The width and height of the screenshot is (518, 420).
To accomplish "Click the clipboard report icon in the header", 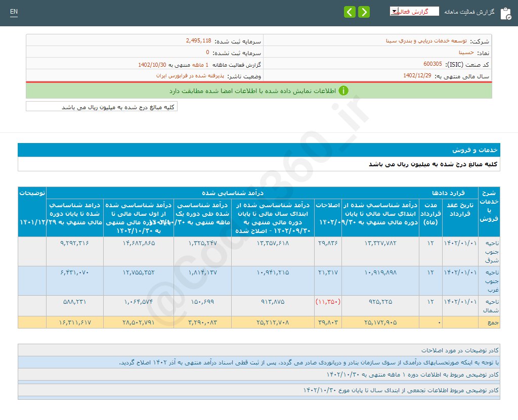I will [x=506, y=13].
